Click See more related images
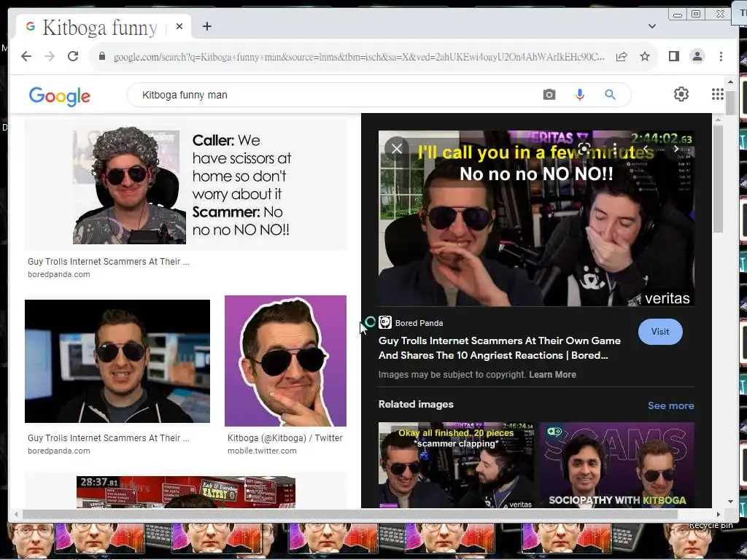 point(671,405)
